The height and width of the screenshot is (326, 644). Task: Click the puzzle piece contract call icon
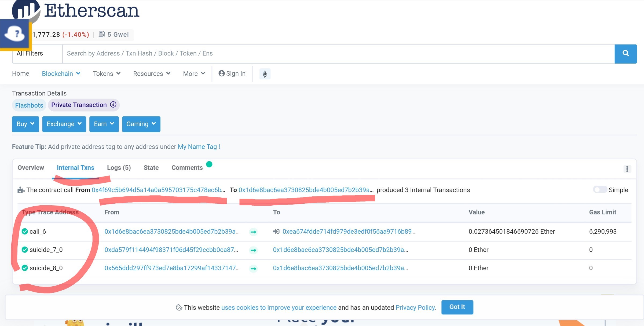[x=21, y=190]
